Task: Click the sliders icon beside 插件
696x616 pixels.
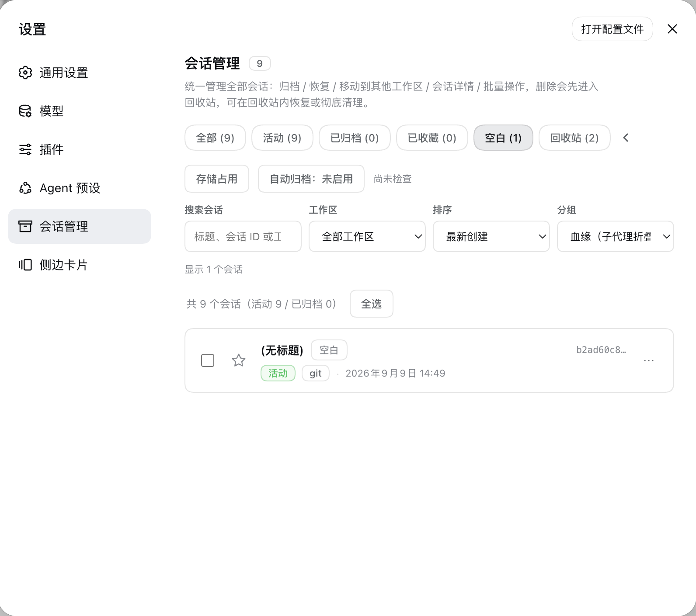Action: [25, 149]
